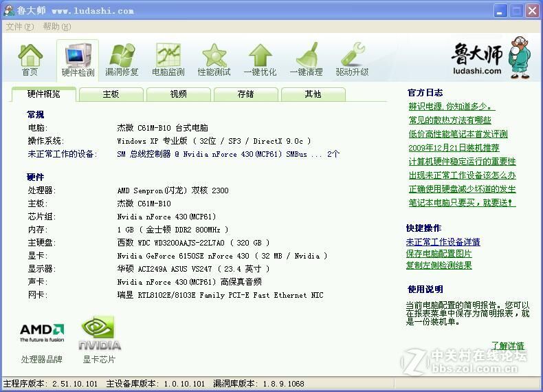Click computer model text 杰微 C61M-B10 台式电脑
The image size is (543, 392).
coord(162,128)
